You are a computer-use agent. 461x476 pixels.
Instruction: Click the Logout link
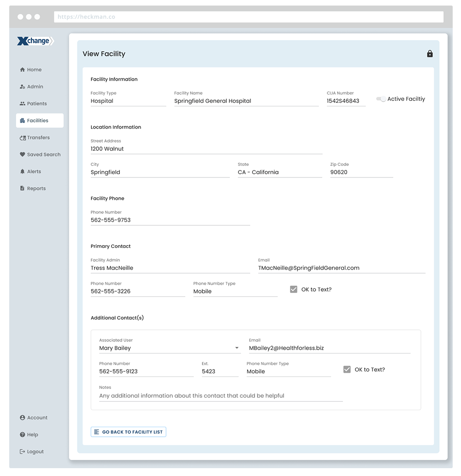pyautogui.click(x=35, y=452)
